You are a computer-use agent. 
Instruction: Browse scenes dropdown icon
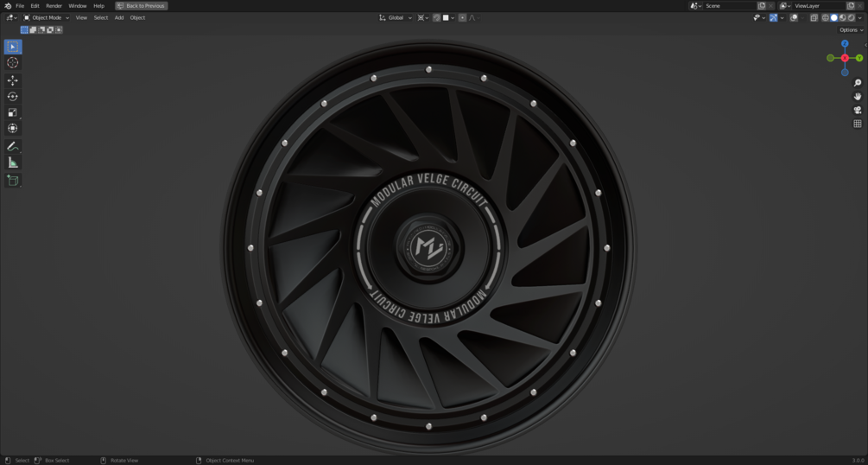point(695,5)
